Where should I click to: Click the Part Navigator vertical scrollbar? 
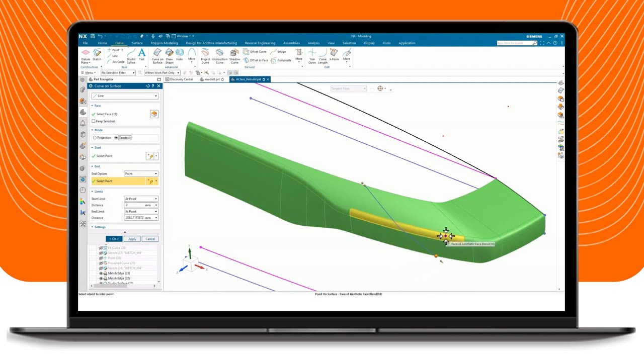click(159, 264)
